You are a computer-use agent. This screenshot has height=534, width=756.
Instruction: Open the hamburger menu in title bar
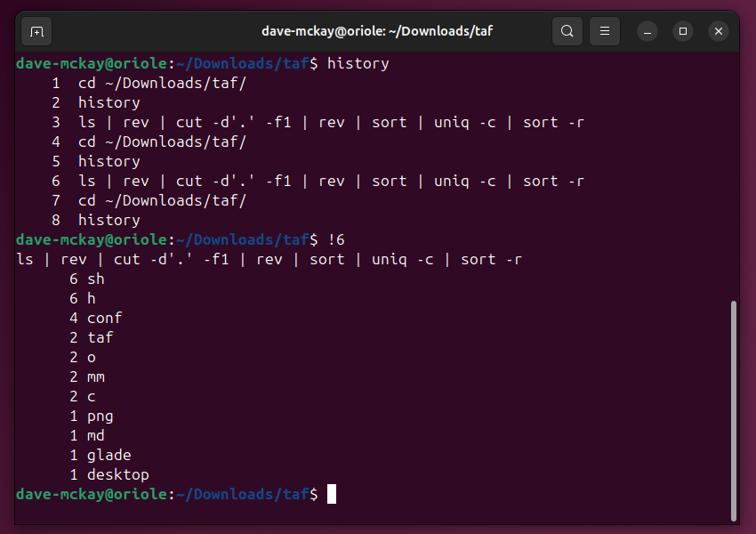[605, 31]
